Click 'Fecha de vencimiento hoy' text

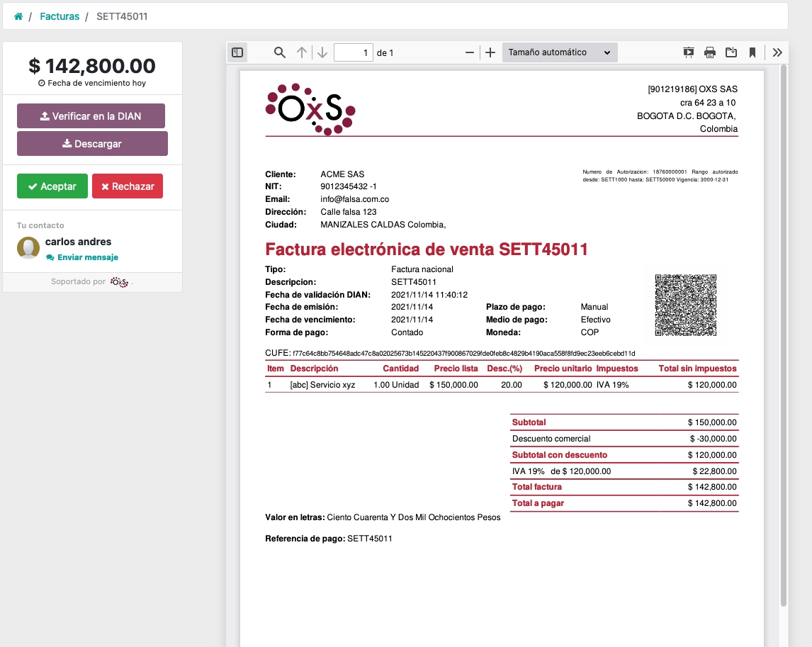tap(92, 83)
